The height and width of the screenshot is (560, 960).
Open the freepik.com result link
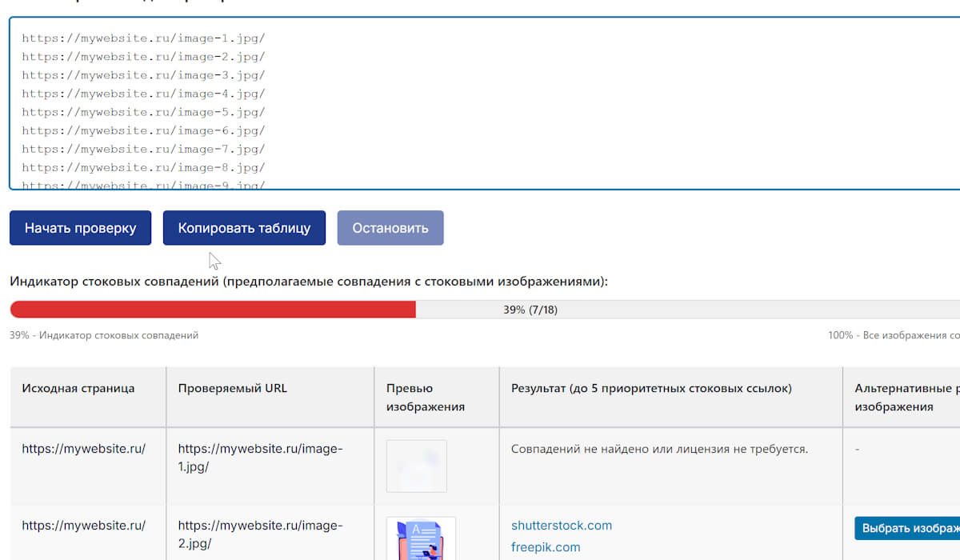point(546,547)
